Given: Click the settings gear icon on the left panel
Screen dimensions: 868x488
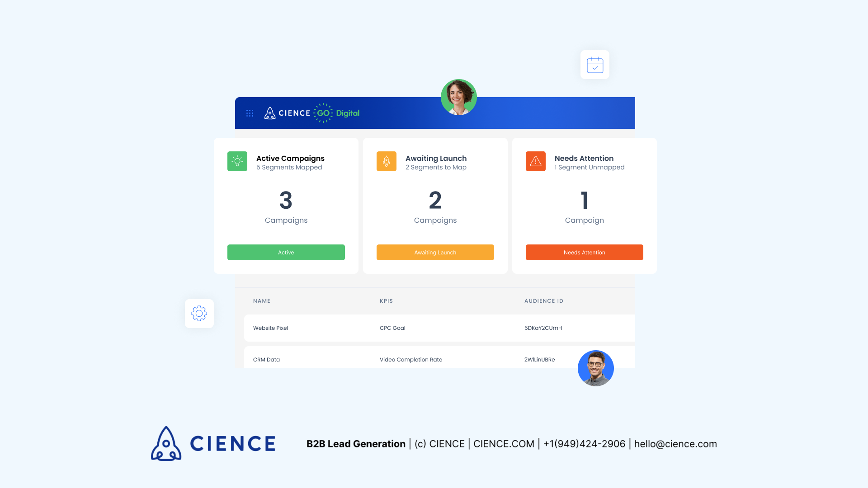Looking at the screenshot, I should 199,312.
